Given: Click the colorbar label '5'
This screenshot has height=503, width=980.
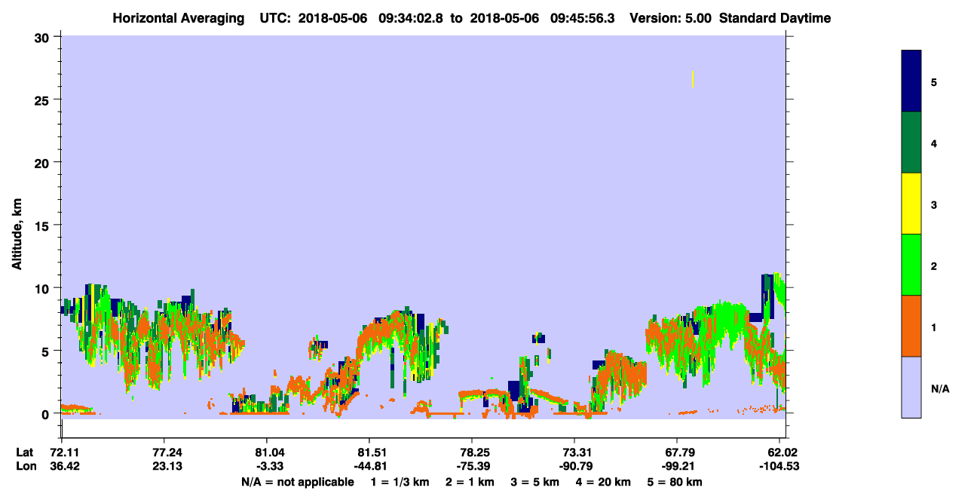Looking at the screenshot, I should (x=934, y=81).
